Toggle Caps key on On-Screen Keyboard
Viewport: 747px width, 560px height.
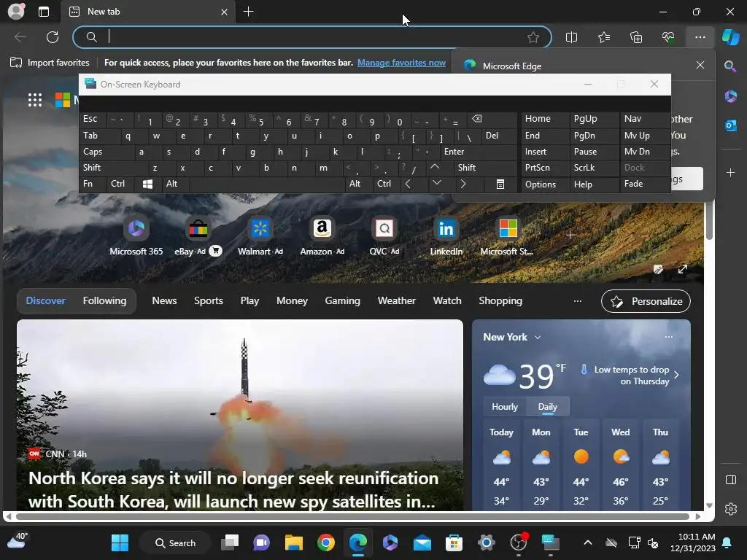tap(107, 152)
